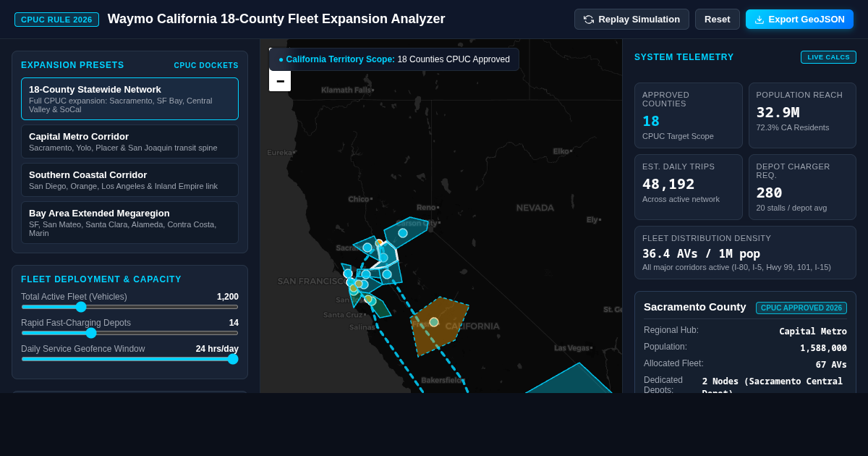The width and height of the screenshot is (868, 456).
Task: Open the Fleet Distribution Density card
Action: click(745, 253)
